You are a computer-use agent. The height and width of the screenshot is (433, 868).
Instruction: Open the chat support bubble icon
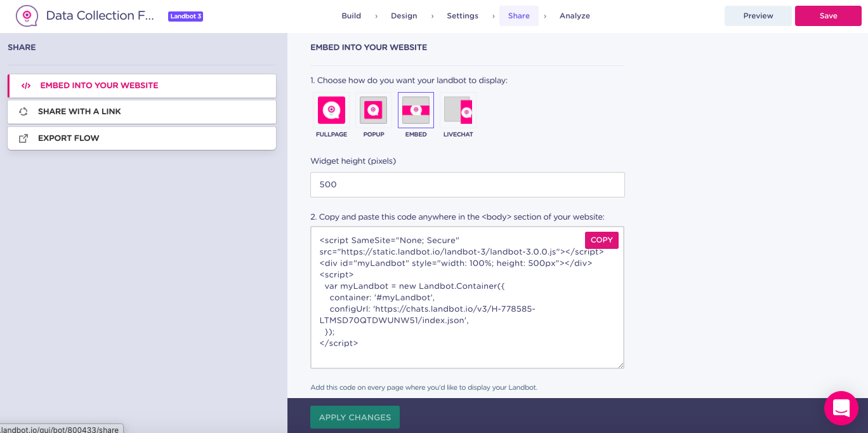841,408
